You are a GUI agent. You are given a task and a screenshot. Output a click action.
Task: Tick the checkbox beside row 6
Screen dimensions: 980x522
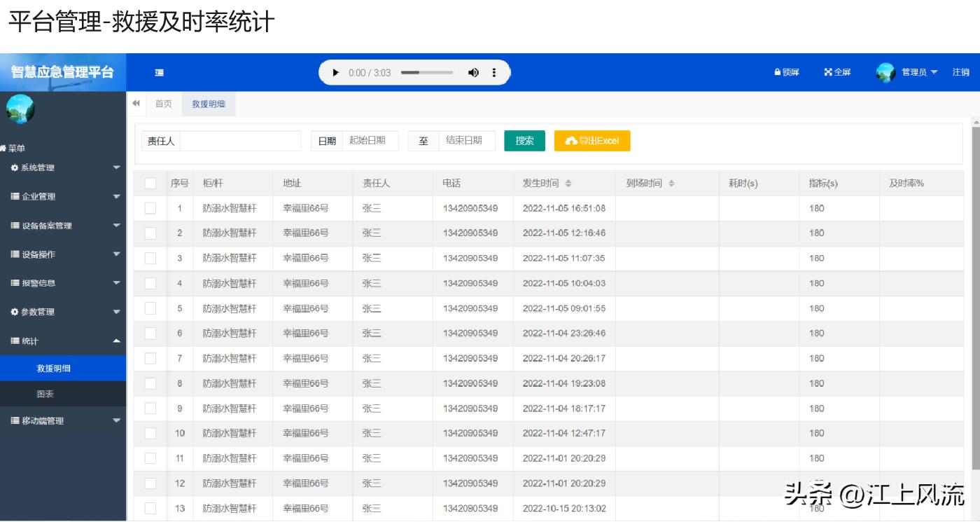(x=150, y=333)
